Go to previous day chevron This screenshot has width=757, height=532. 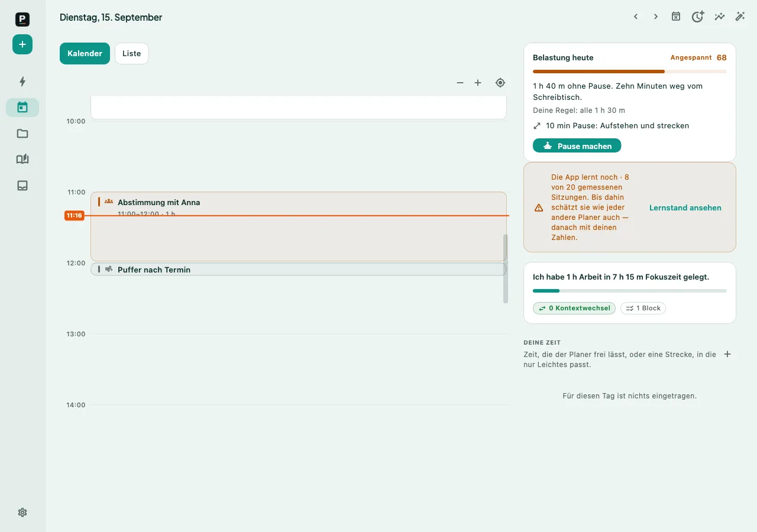636,17
